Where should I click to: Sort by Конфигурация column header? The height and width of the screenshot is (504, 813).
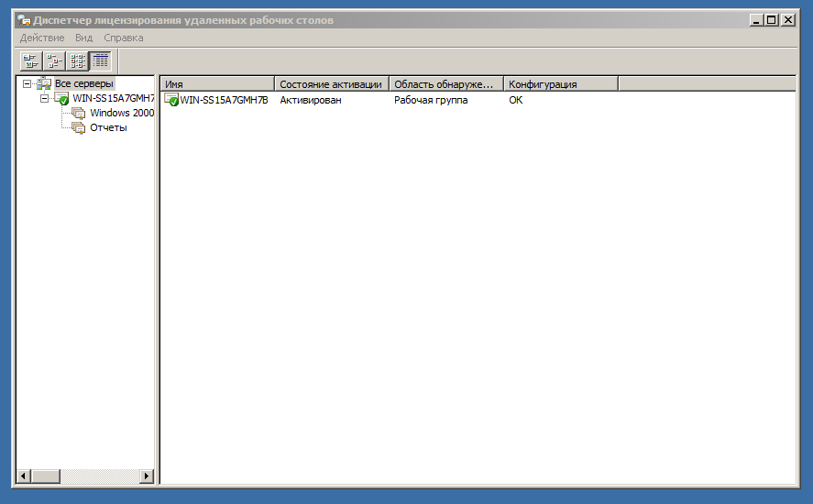[561, 84]
